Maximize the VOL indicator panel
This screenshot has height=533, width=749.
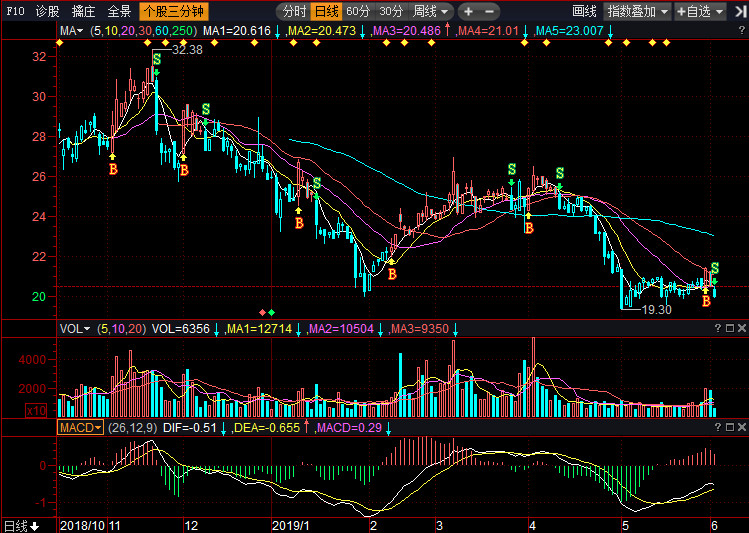point(730,328)
